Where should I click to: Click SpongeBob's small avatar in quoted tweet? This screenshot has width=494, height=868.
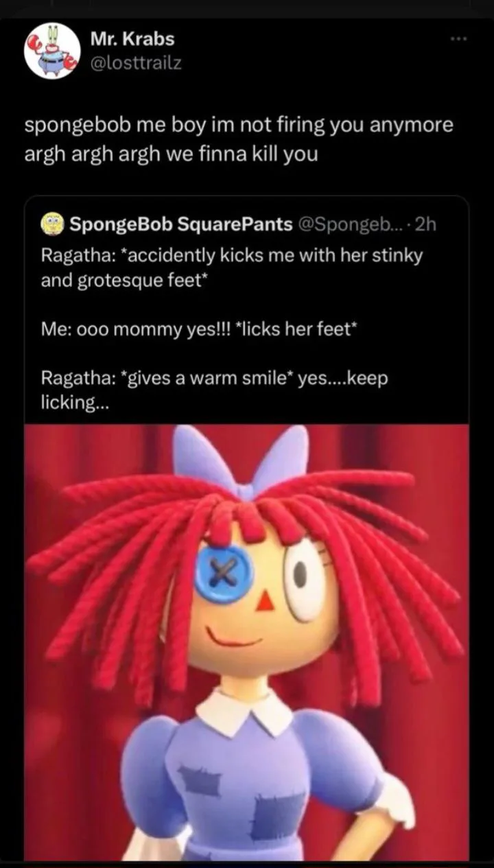tap(53, 224)
